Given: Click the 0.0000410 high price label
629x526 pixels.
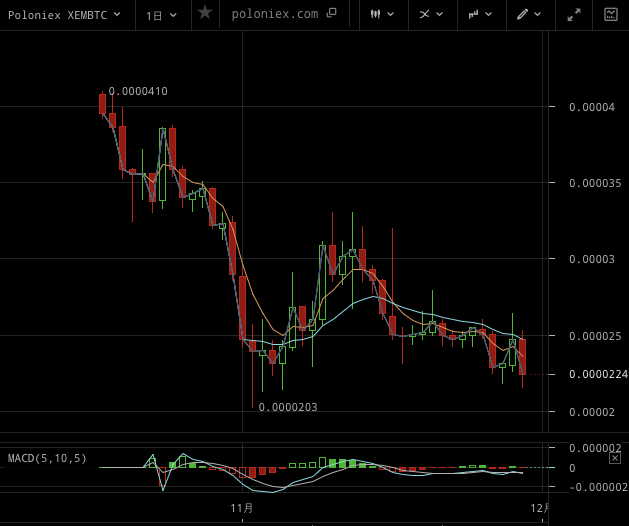Looking at the screenshot, I should click(x=138, y=91).
